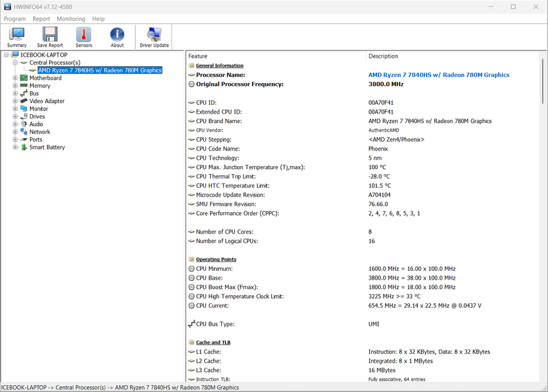The height and width of the screenshot is (392, 548).
Task: Collapse the ICEBOOK-LAPTOP root node
Action: point(7,55)
